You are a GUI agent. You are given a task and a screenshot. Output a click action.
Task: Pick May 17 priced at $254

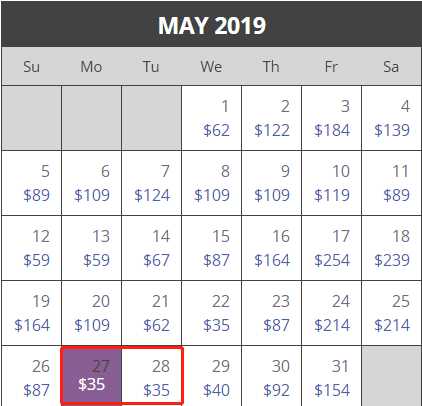(331, 248)
